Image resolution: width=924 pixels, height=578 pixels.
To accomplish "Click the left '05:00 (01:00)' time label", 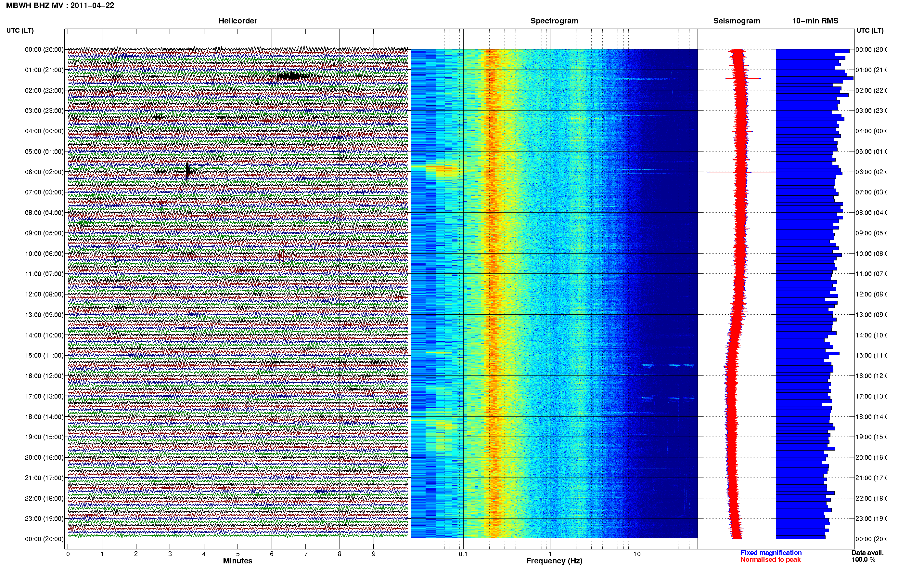I will point(44,151).
